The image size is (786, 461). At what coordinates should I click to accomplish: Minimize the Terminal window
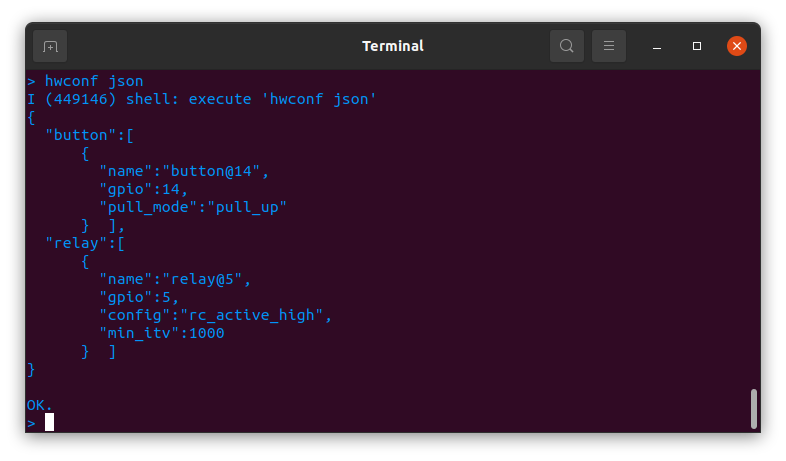coord(657,46)
